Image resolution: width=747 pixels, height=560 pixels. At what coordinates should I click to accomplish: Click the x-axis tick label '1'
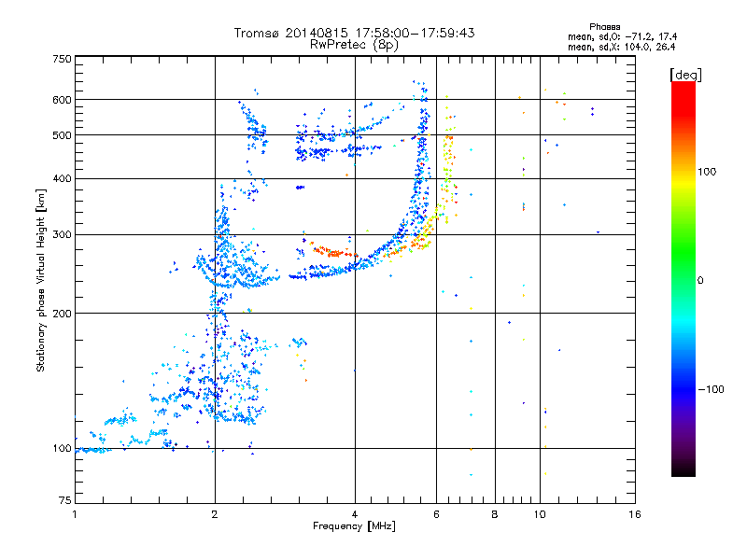point(75,514)
